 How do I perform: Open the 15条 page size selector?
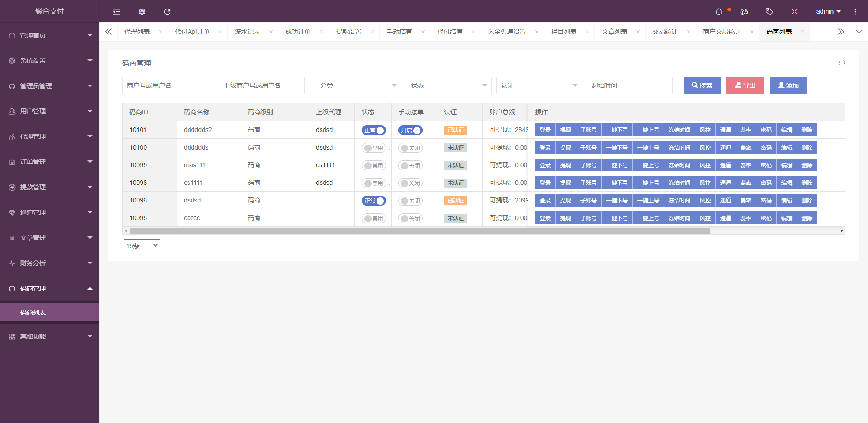[x=142, y=245]
